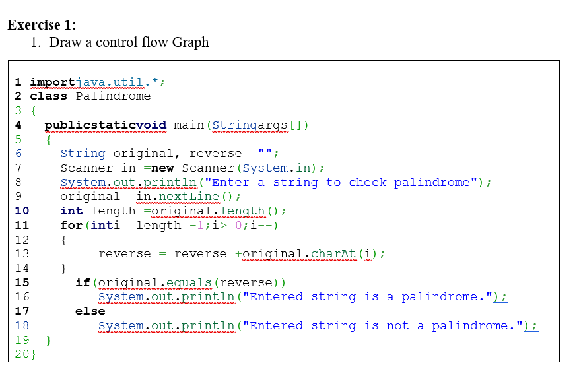The image size is (577, 392).
Task: Click the 'publicstaticvoid main' declaration line
Action: point(176,125)
